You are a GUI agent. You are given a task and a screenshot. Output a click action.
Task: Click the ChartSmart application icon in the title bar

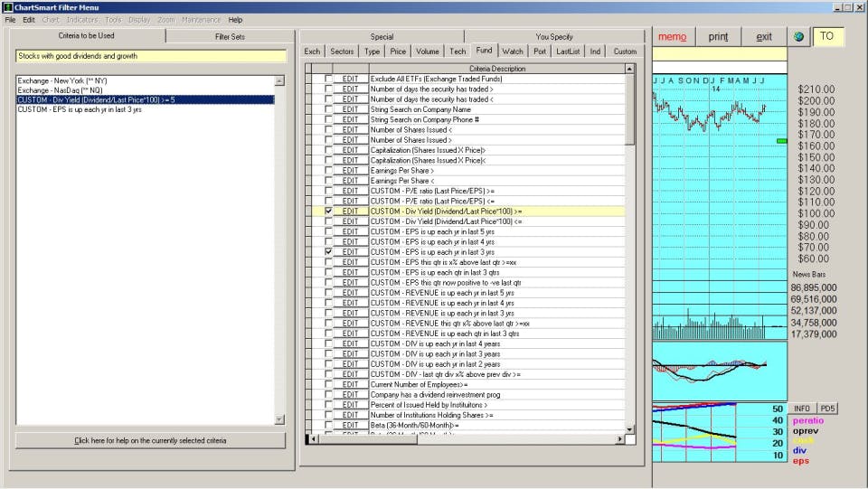(x=8, y=7)
